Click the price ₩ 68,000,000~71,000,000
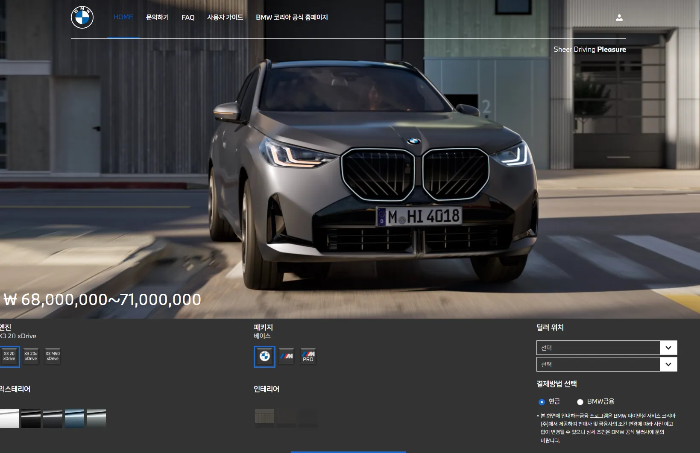The width and height of the screenshot is (700, 453). (x=102, y=299)
